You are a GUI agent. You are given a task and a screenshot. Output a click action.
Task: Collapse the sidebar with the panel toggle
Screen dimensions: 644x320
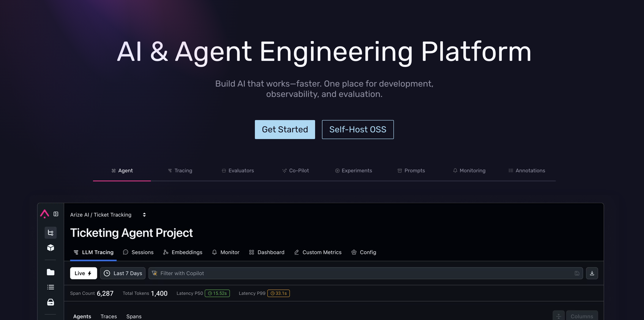point(56,214)
